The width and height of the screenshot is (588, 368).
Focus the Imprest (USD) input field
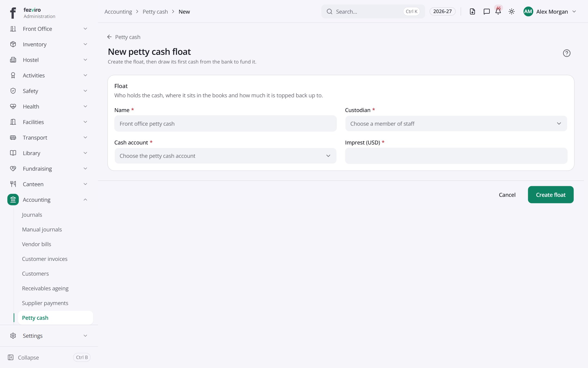[x=456, y=156]
